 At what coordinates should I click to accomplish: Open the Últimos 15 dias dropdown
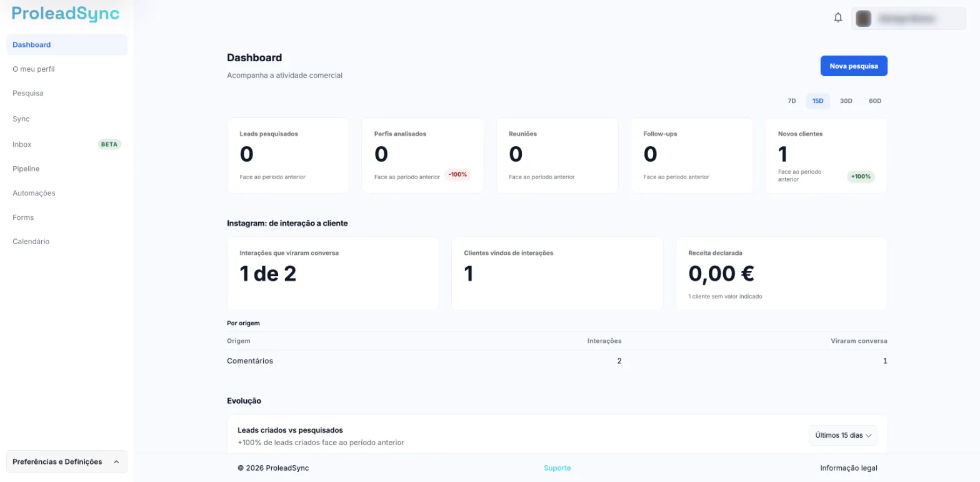[843, 436]
